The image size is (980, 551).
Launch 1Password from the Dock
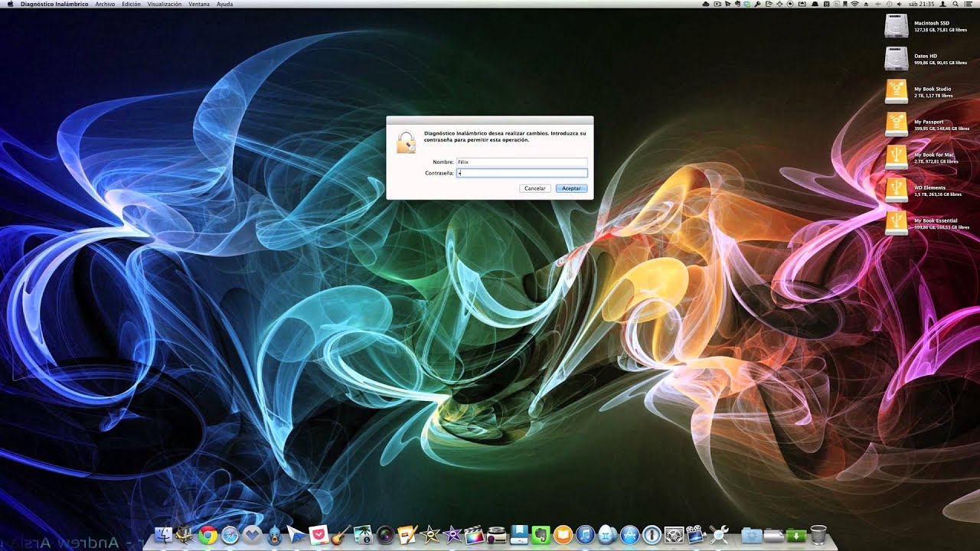pos(652,535)
